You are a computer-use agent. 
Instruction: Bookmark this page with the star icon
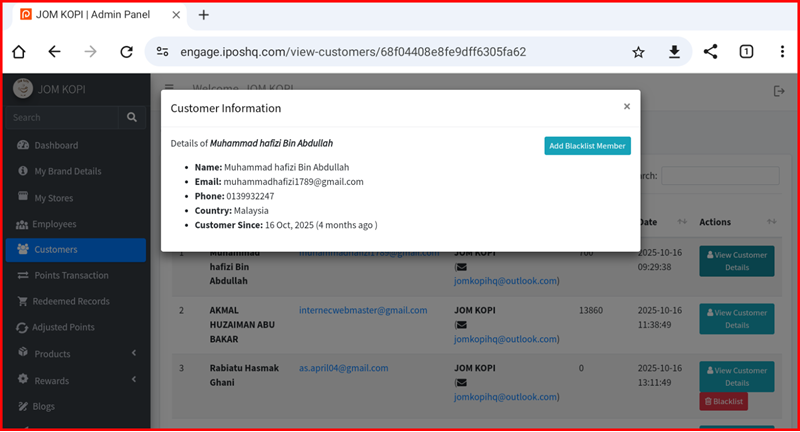tap(638, 52)
